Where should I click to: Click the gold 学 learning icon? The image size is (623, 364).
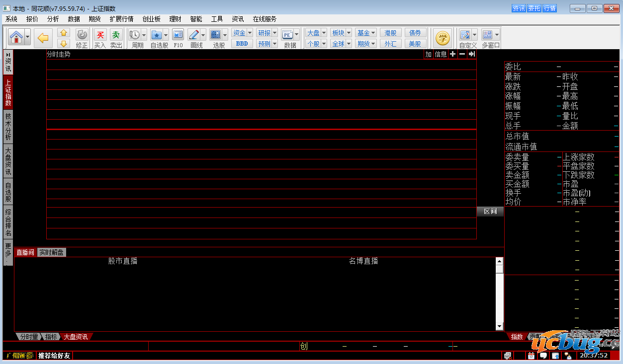pyautogui.click(x=442, y=38)
